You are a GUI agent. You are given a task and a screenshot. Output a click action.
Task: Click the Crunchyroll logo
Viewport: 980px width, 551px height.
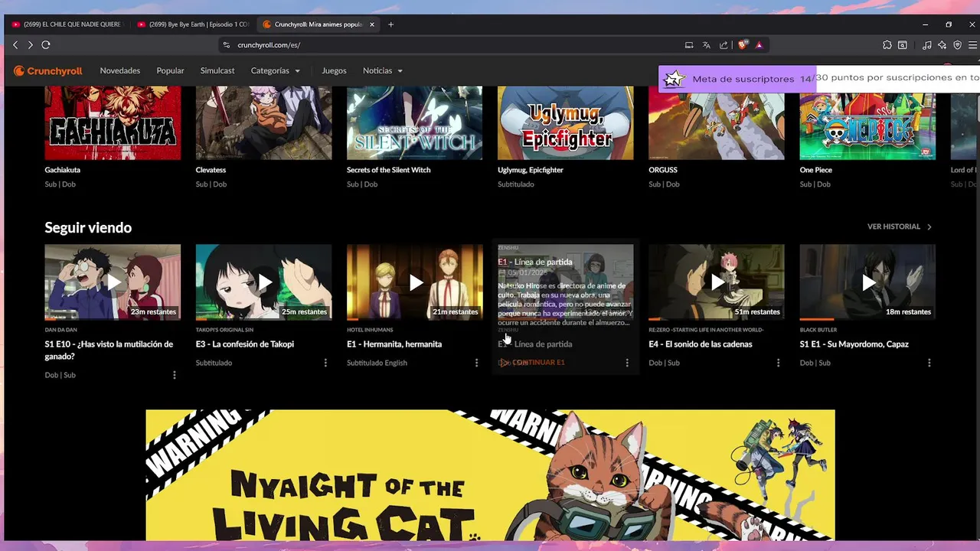click(x=47, y=70)
